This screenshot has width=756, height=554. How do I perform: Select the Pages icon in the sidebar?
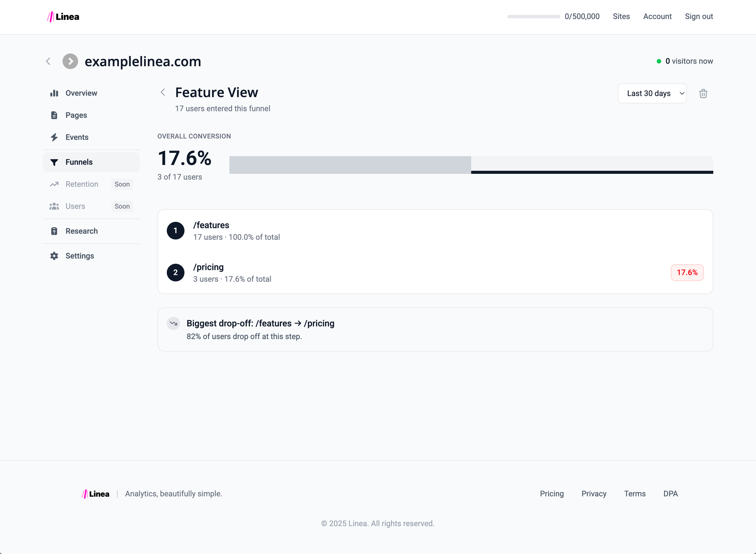[x=54, y=115]
